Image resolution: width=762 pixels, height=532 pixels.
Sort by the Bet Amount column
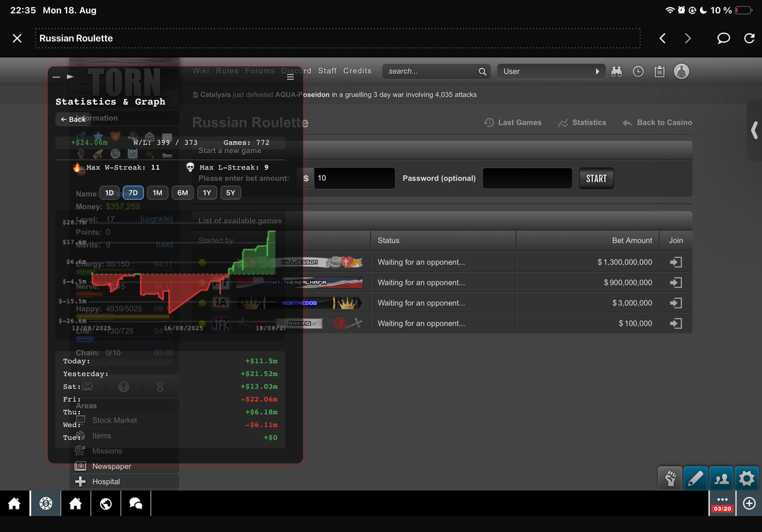click(x=632, y=240)
